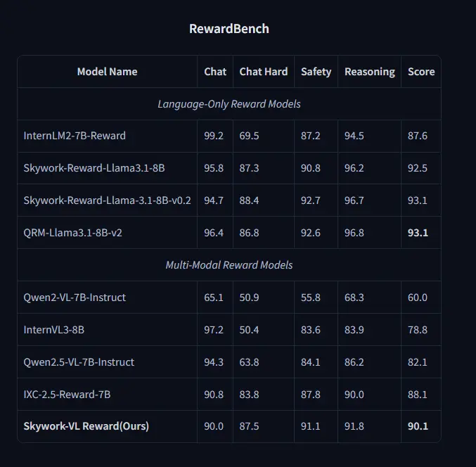The image size is (476, 467).
Task: Select the Reasoning column header
Action: click(x=370, y=72)
